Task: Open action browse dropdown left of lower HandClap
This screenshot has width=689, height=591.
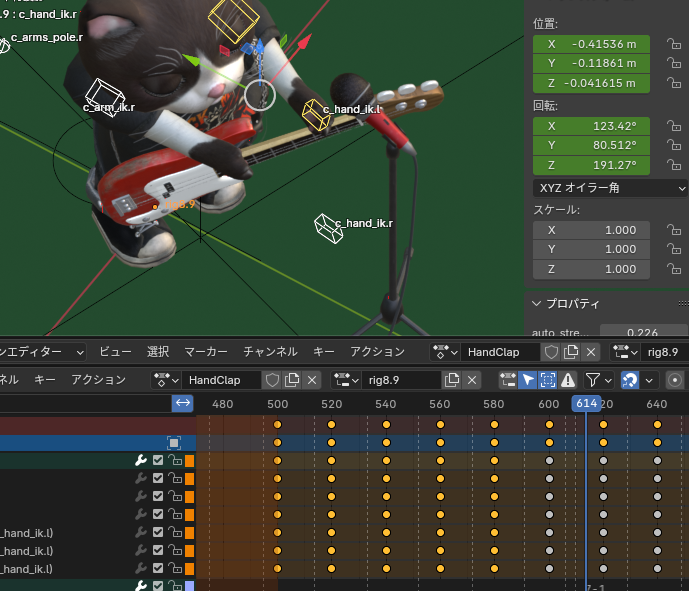Action: [166, 380]
